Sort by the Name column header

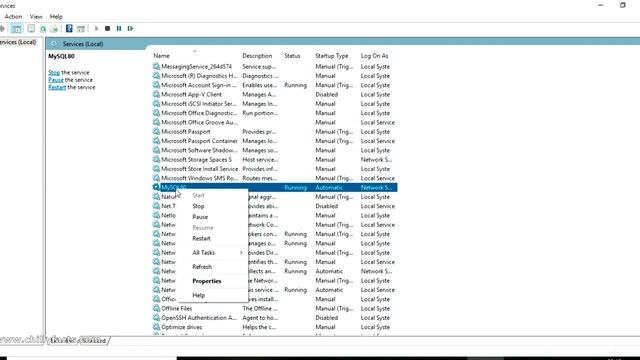point(161,56)
